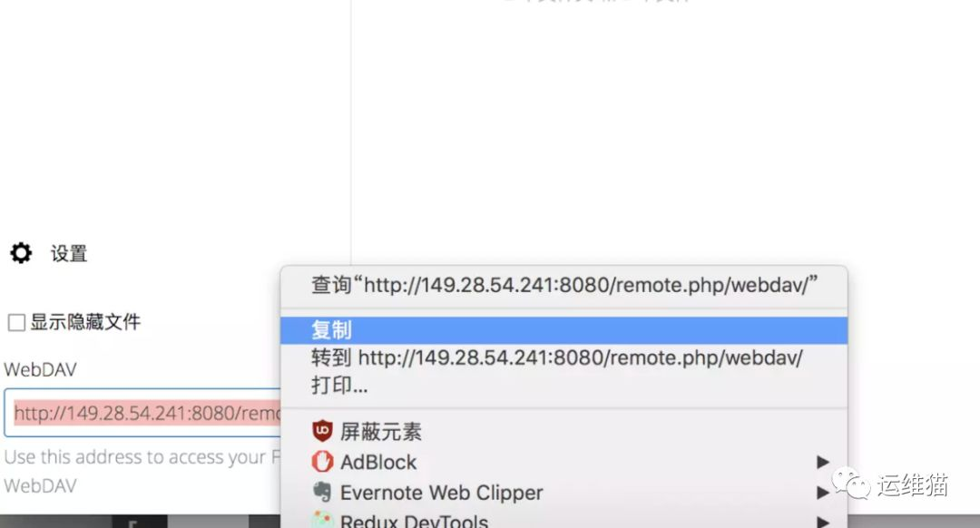
Task: Click the WeChat logo beside 运维猫
Action: pyautogui.click(x=850, y=484)
